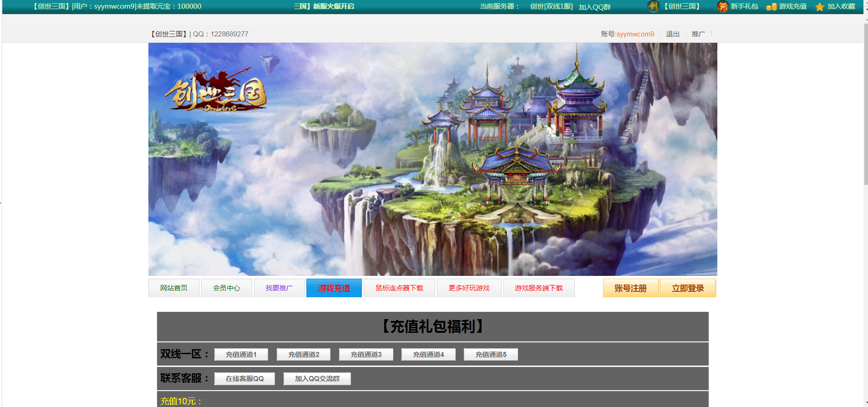This screenshot has width=868, height=407.
Task: Click the 充值通道5 button
Action: coord(491,355)
